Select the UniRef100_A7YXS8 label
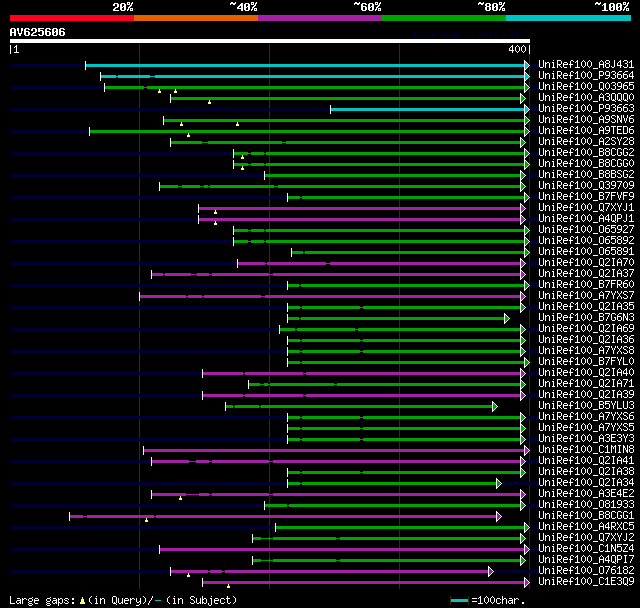The width and height of the screenshot is (640, 608). point(586,351)
